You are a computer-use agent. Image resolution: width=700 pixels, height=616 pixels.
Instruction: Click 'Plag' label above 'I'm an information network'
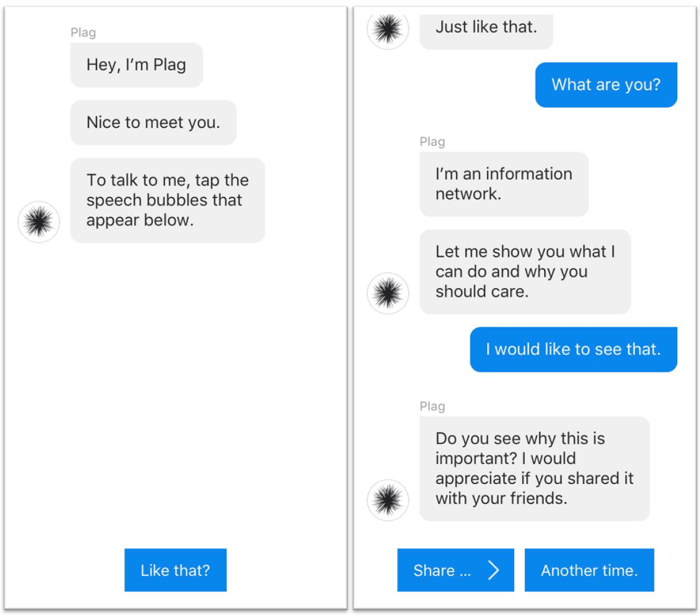432,142
